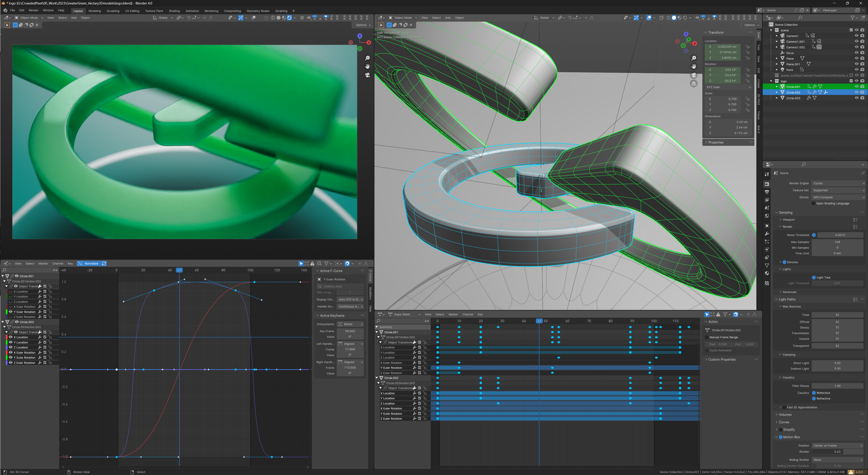
Task: Disable the Motion Blur checkbox
Action: [x=781, y=437]
